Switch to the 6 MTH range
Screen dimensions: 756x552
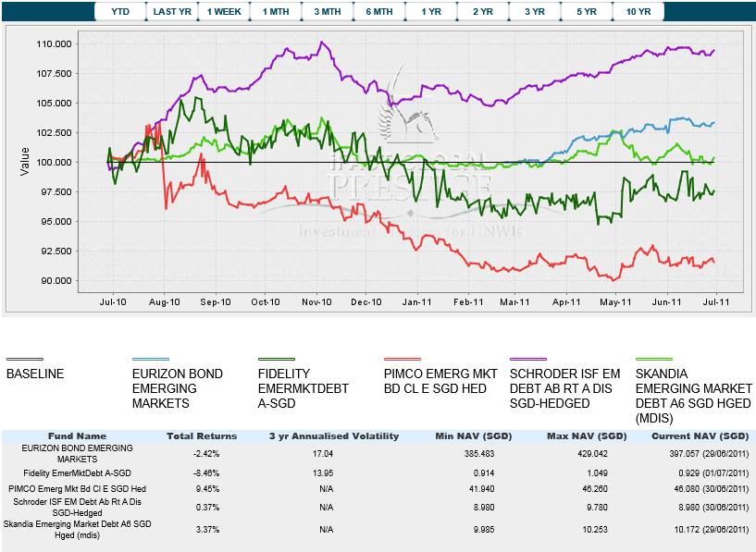(379, 12)
